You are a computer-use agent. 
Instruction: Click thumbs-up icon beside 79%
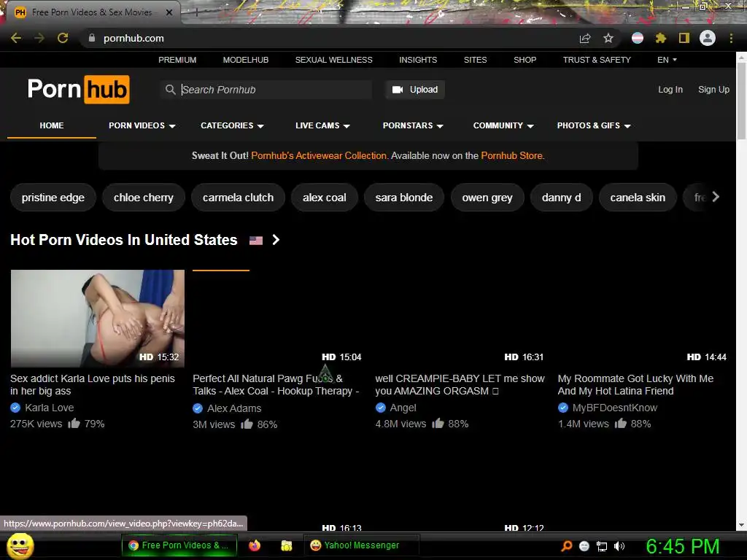(x=74, y=423)
